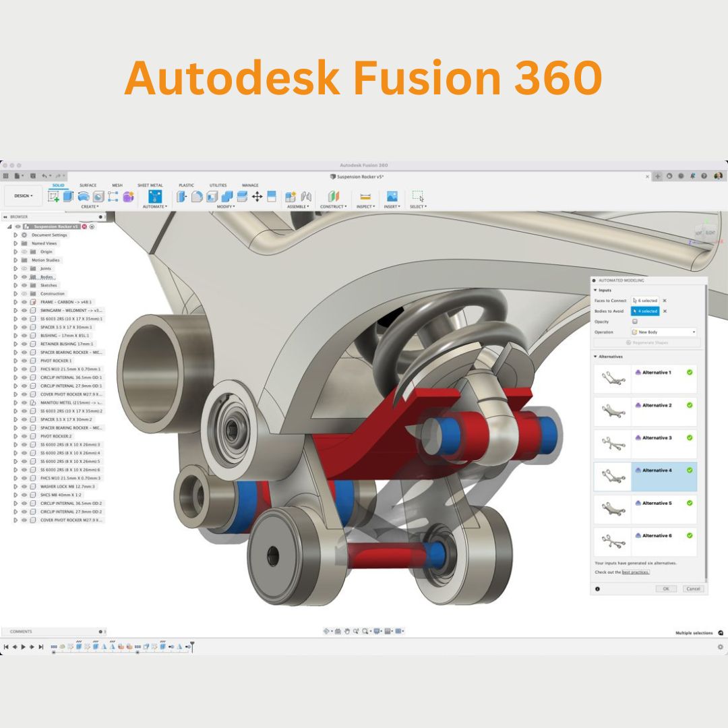Enable the Opacity checkbox

(635, 322)
